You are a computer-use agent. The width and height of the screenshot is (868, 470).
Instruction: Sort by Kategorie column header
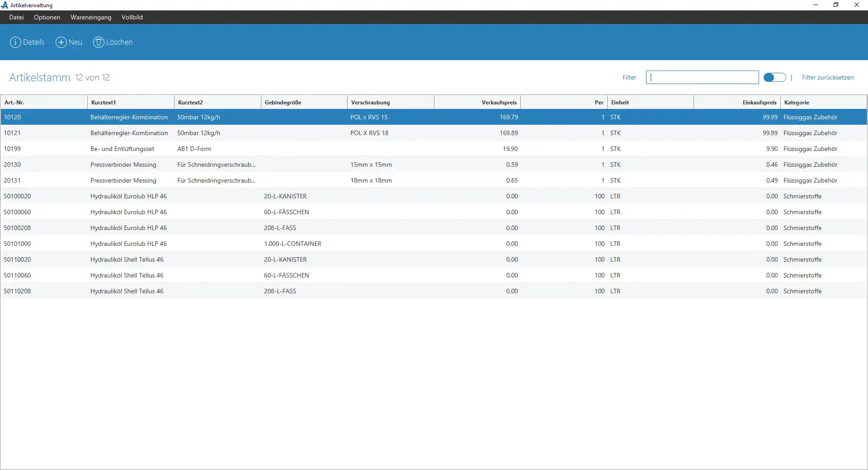(x=824, y=102)
